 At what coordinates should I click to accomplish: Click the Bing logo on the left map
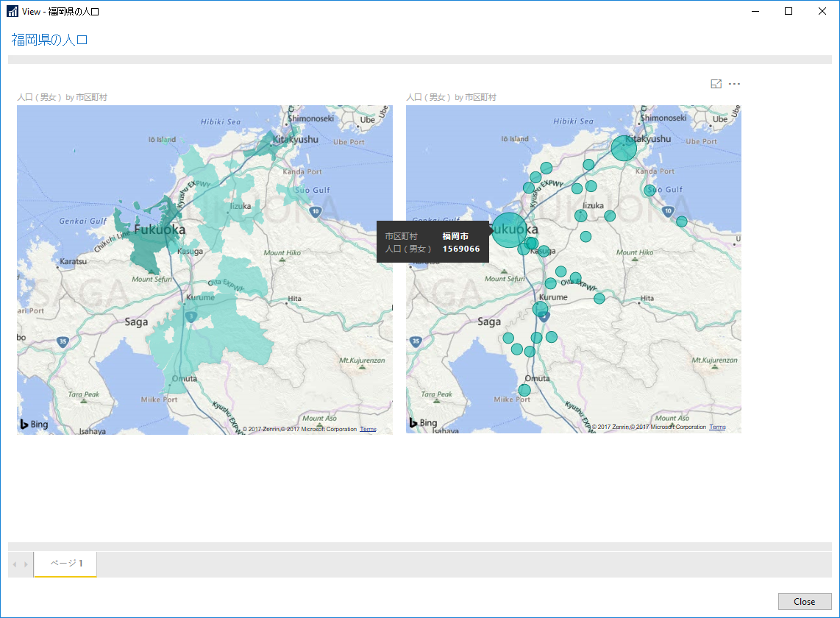[34, 424]
